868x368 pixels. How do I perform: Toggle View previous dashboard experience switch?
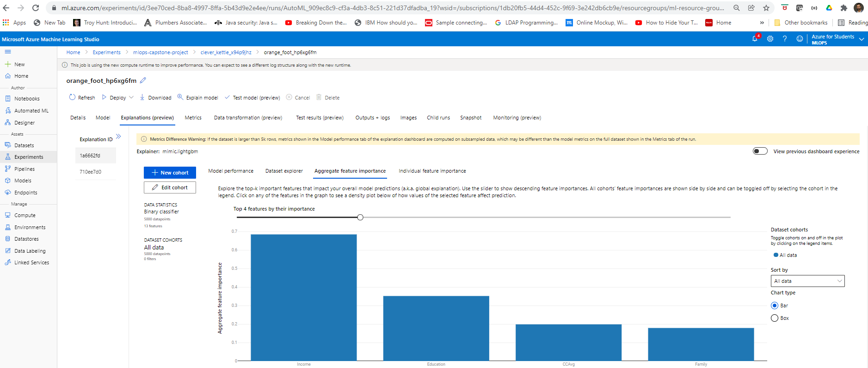click(x=760, y=151)
